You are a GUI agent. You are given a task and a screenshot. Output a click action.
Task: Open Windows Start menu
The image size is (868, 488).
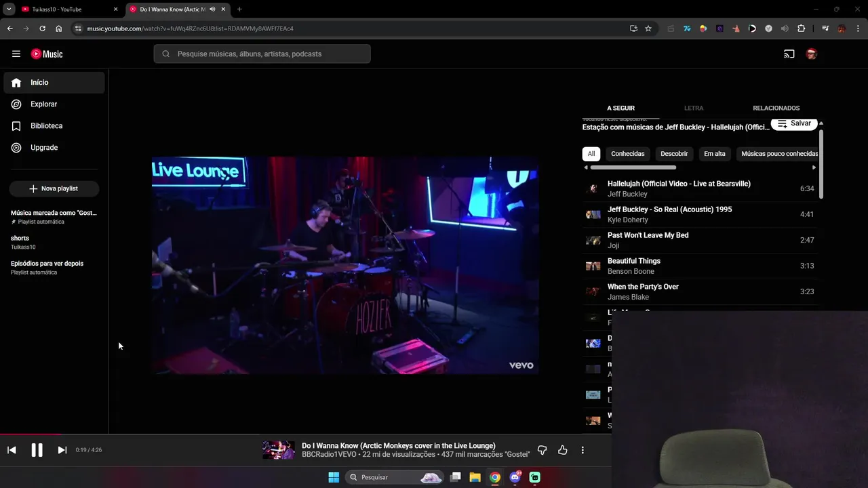(334, 477)
